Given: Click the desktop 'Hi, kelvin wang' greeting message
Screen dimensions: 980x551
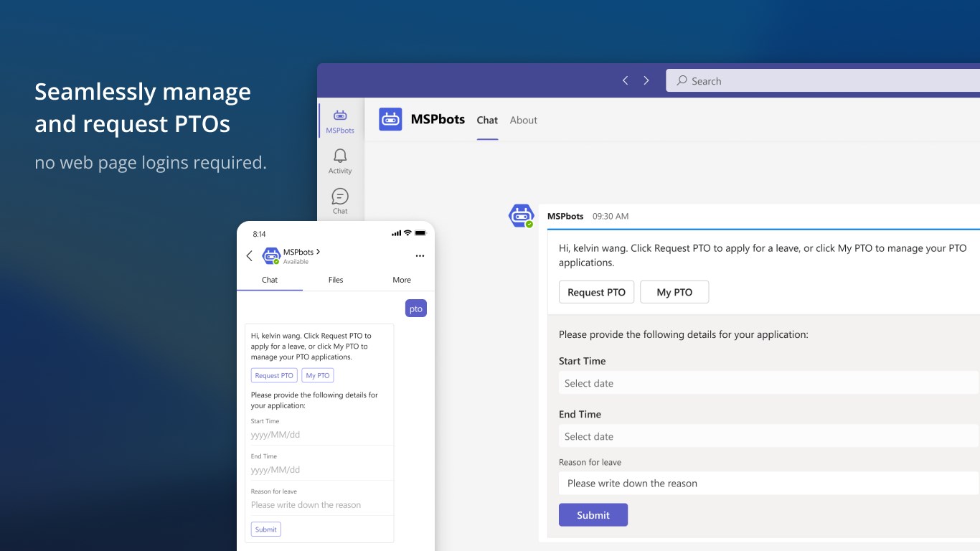Looking at the screenshot, I should (x=763, y=255).
